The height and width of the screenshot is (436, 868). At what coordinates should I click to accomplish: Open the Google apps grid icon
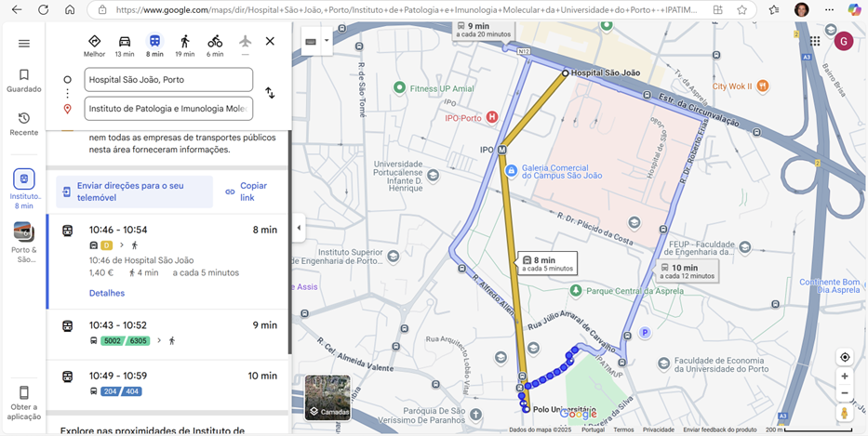(x=815, y=41)
